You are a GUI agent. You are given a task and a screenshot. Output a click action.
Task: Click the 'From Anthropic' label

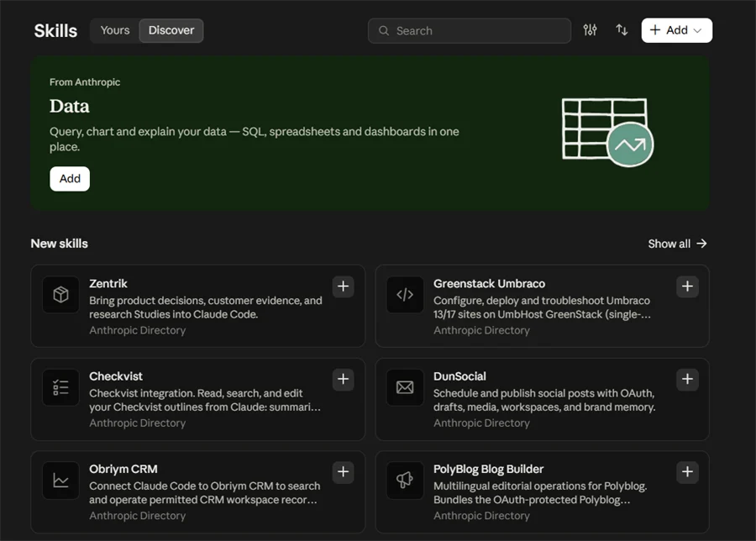[85, 82]
